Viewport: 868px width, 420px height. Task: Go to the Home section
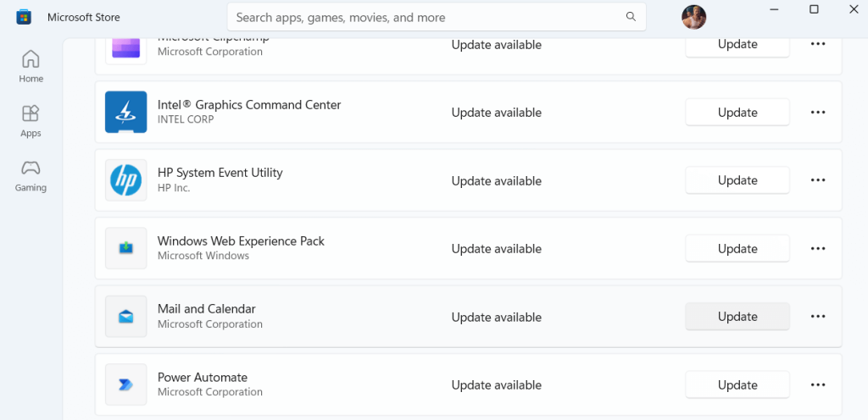(31, 67)
